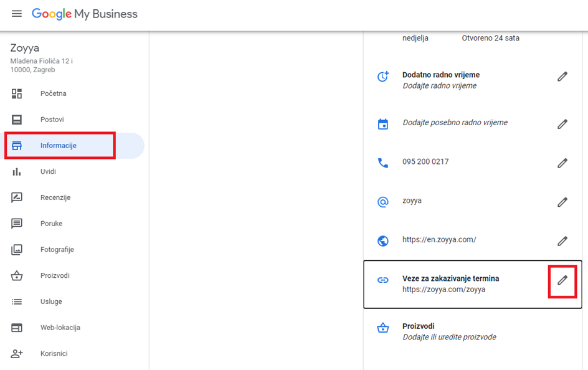Click the https://en.zoyya.com/ website URL
This screenshot has height=370, width=588.
click(439, 240)
